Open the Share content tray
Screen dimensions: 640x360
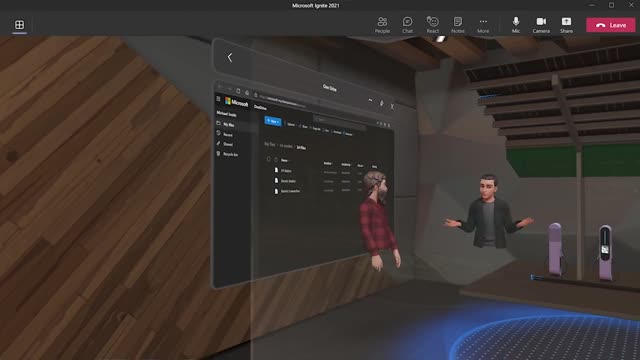pyautogui.click(x=566, y=25)
